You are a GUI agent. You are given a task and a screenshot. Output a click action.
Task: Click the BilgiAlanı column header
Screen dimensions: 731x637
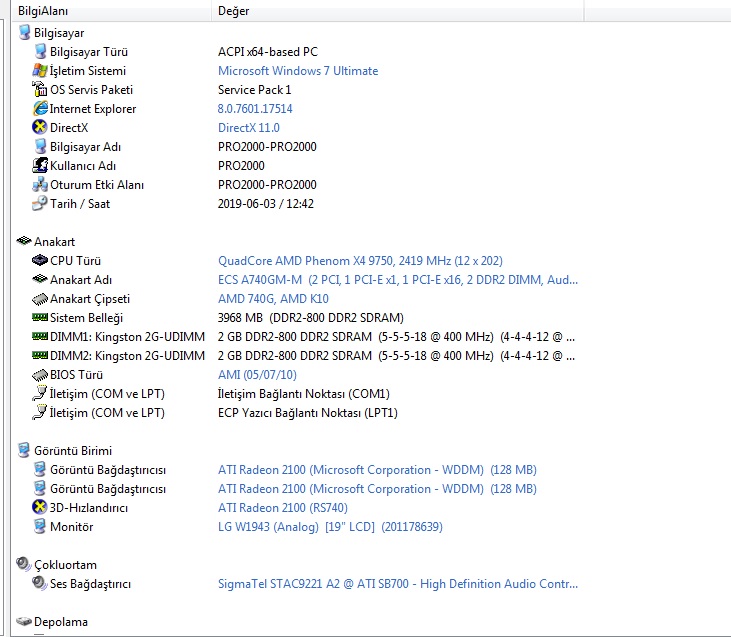coord(42,11)
